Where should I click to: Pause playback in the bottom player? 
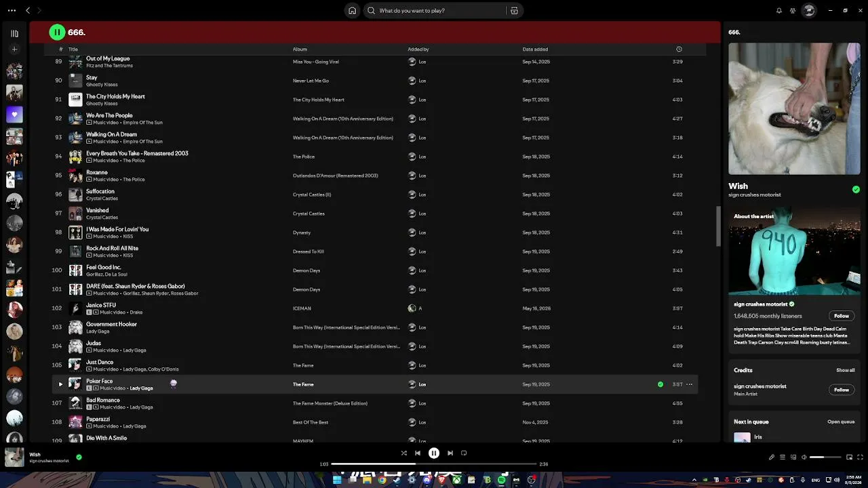tap(434, 453)
